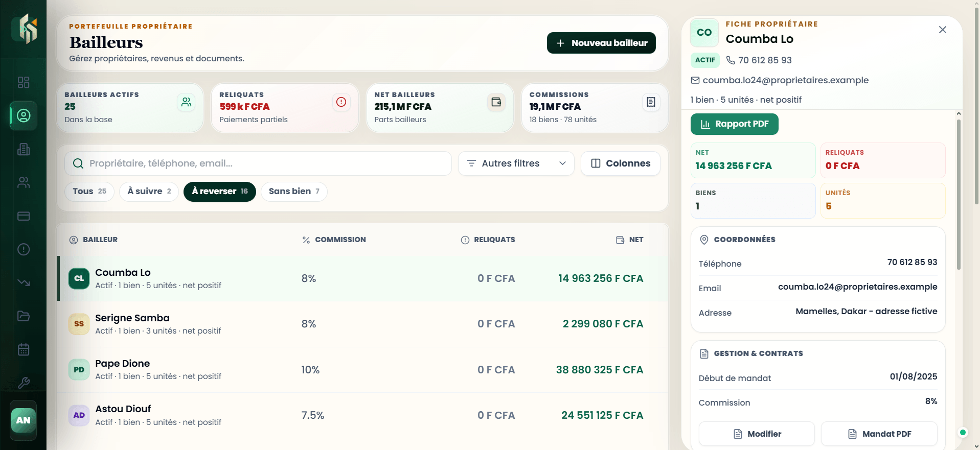
Task: Open the payments card icon in sidebar
Action: pyautogui.click(x=24, y=216)
